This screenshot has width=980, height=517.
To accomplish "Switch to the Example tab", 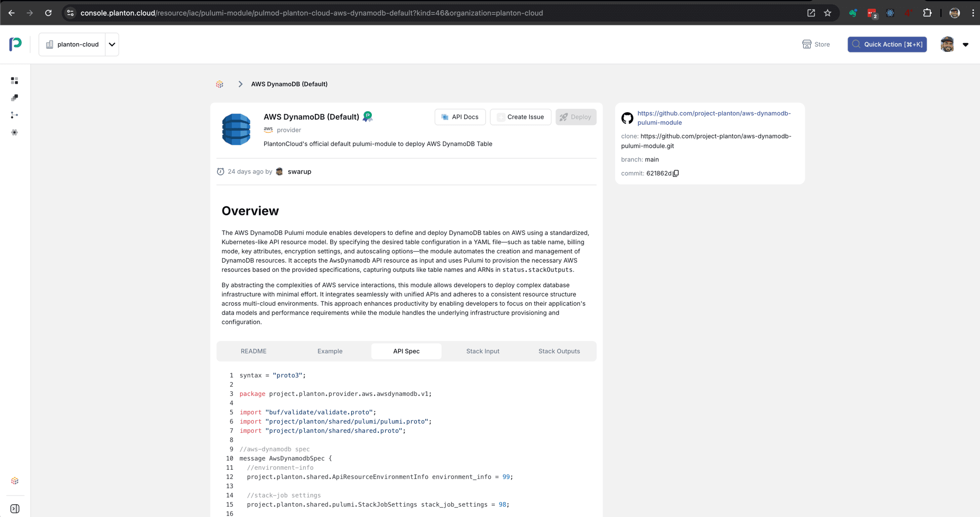I will (330, 351).
